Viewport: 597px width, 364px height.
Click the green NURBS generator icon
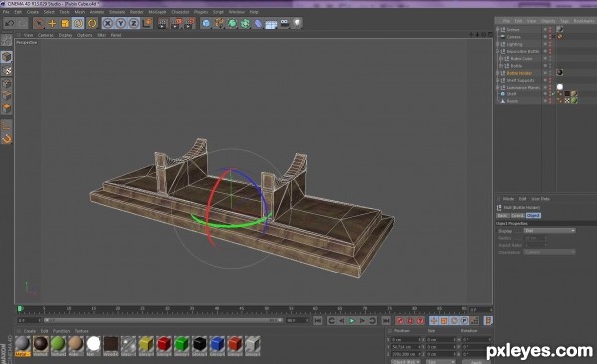(x=232, y=23)
